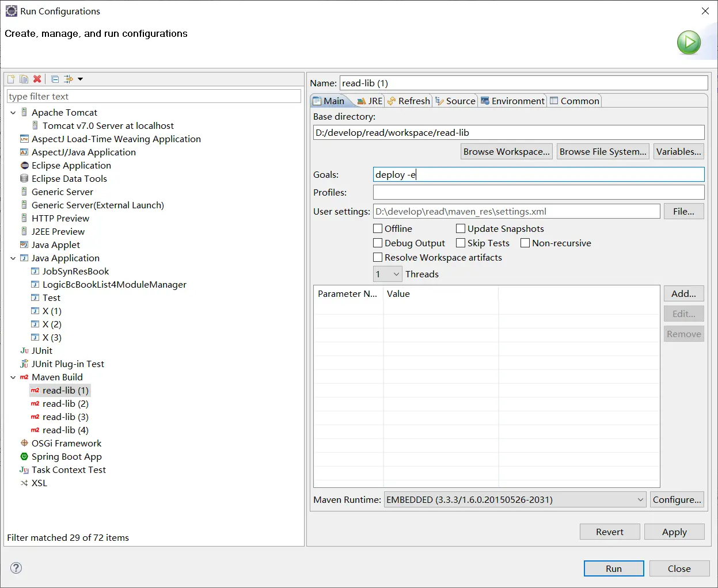The width and height of the screenshot is (718, 588).
Task: Click the XSL configuration icon
Action: coord(24,483)
